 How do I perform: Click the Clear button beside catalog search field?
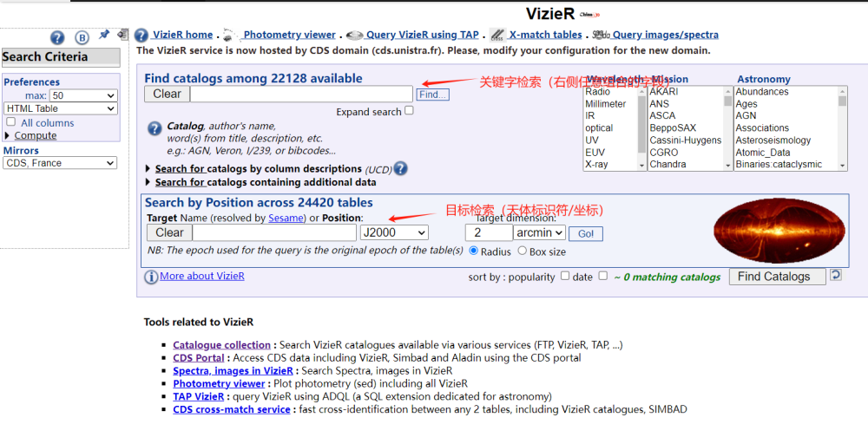168,94
